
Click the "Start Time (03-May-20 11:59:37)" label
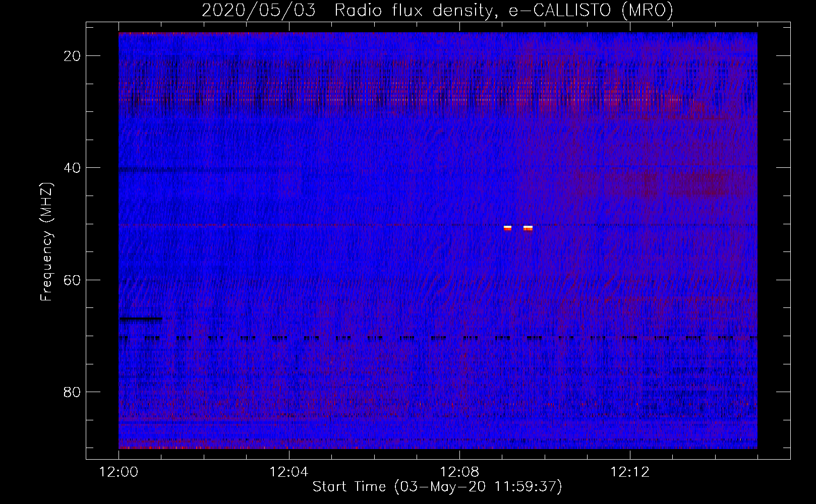click(437, 487)
